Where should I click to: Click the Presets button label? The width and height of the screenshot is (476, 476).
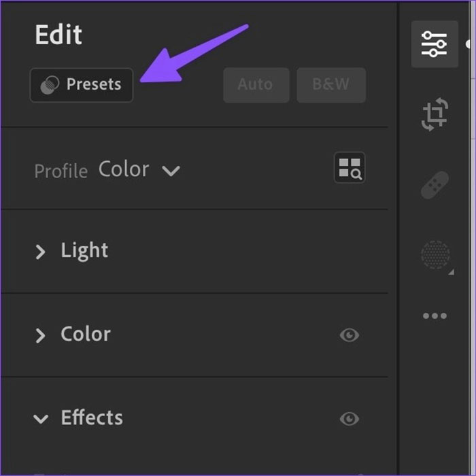pos(93,85)
